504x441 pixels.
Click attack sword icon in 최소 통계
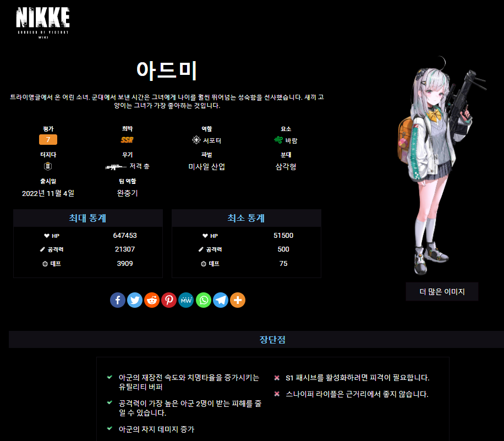(201, 249)
